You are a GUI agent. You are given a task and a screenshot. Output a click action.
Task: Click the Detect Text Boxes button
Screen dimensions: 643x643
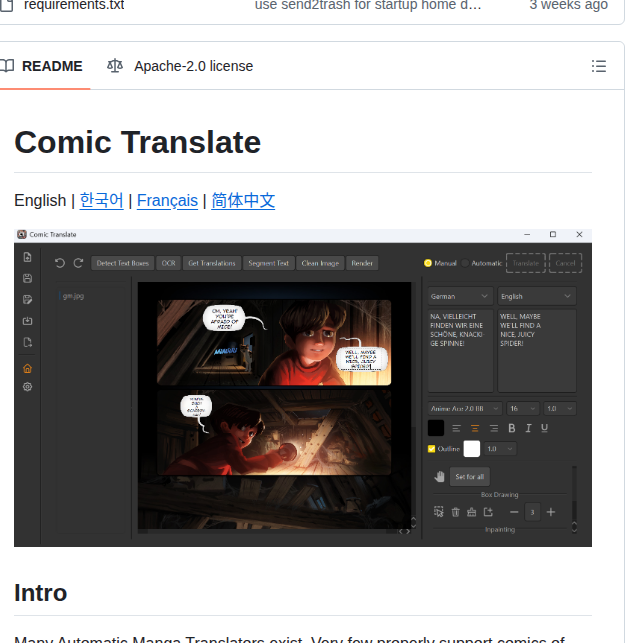coord(123,263)
